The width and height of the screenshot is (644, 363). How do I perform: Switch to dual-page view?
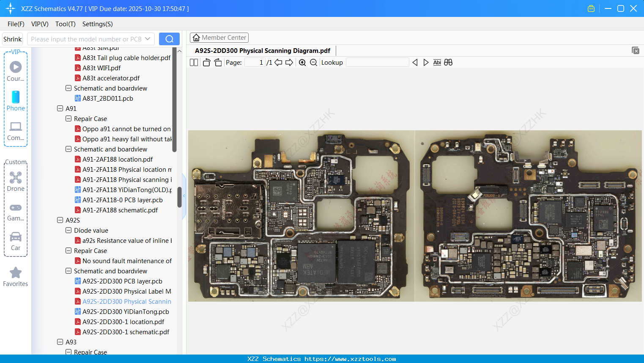[194, 62]
